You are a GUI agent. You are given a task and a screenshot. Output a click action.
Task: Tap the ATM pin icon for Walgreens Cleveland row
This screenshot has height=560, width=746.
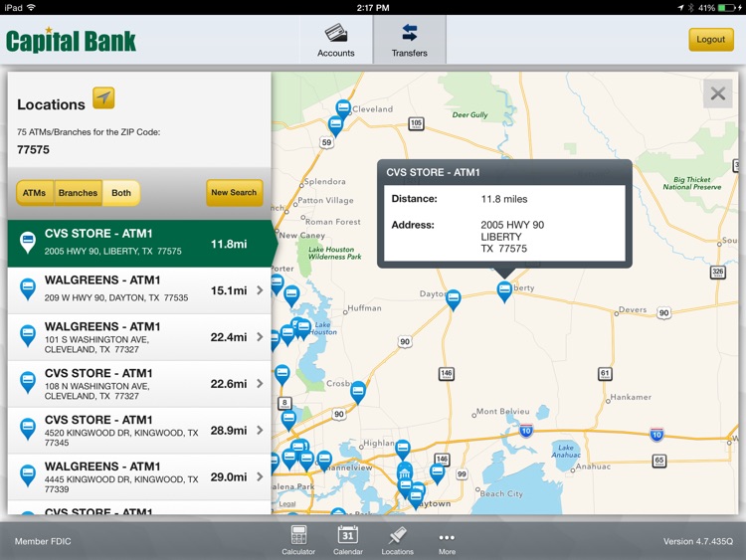[28, 335]
